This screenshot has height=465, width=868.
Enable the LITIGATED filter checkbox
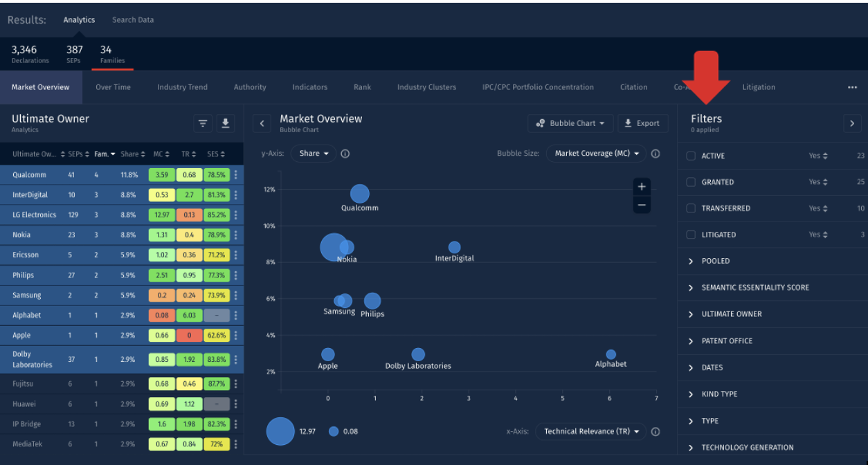pyautogui.click(x=691, y=235)
